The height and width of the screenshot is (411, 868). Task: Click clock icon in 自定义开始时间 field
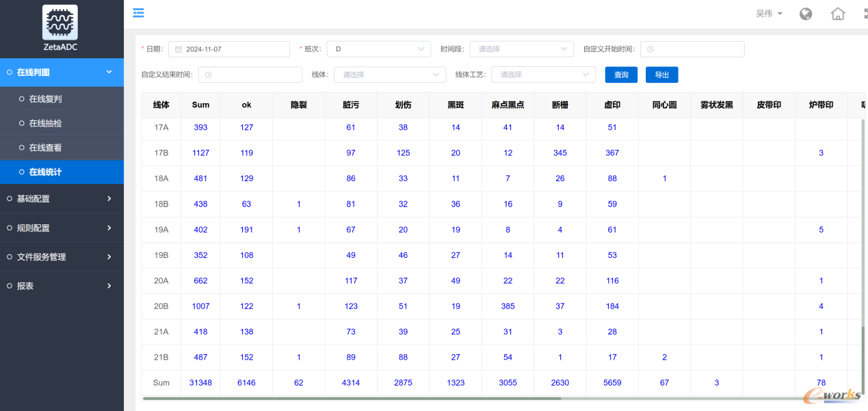coord(650,49)
